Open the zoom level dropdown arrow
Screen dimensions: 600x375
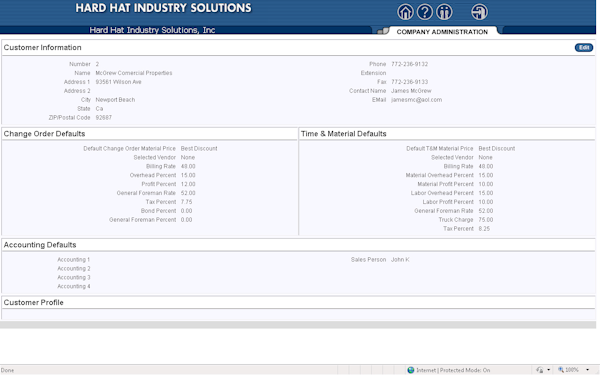click(587, 370)
